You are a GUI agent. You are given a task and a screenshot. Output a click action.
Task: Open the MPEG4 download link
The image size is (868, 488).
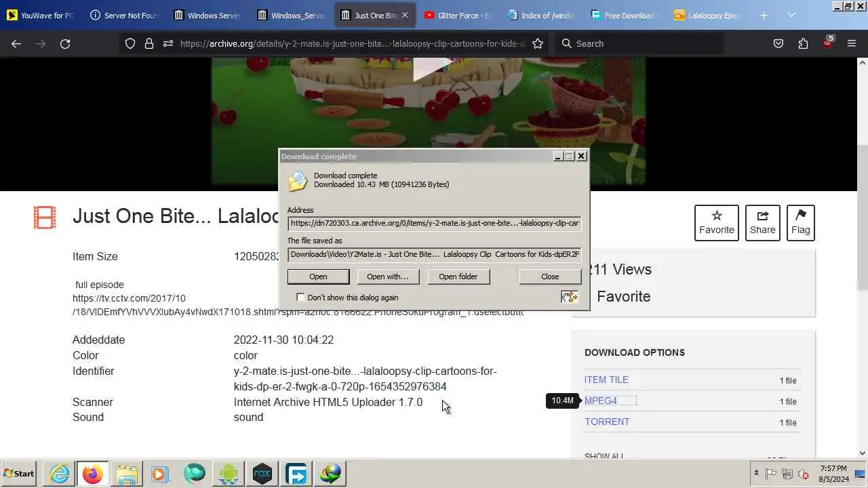pos(601,401)
